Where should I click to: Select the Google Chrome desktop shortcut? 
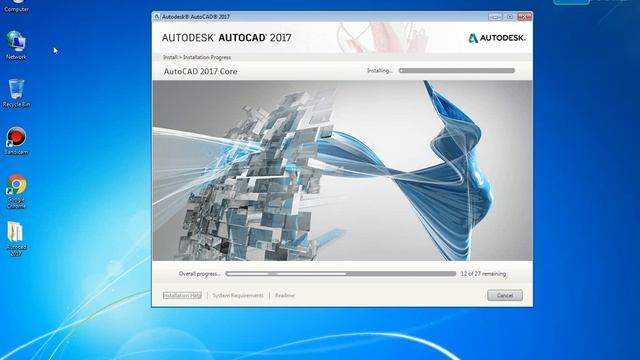click(16, 191)
